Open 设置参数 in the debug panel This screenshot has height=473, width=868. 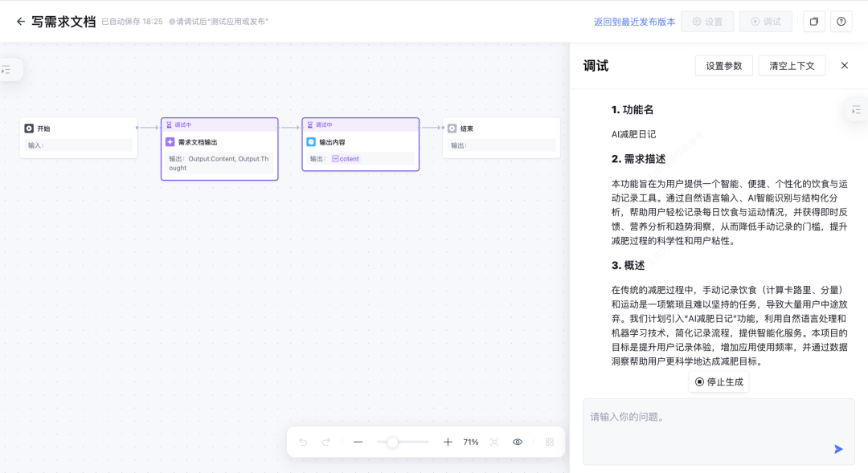723,65
